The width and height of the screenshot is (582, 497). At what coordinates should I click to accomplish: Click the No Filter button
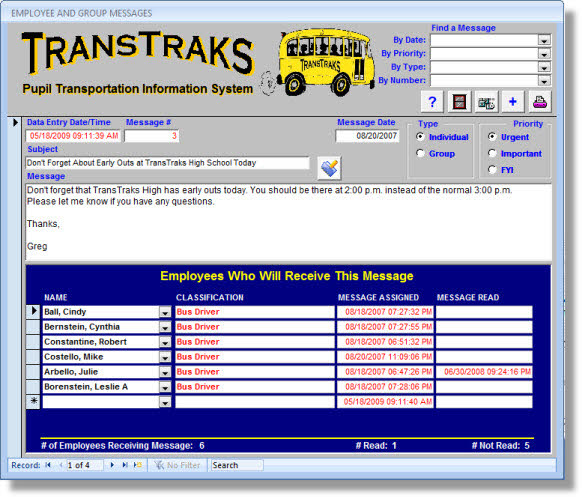pyautogui.click(x=177, y=465)
